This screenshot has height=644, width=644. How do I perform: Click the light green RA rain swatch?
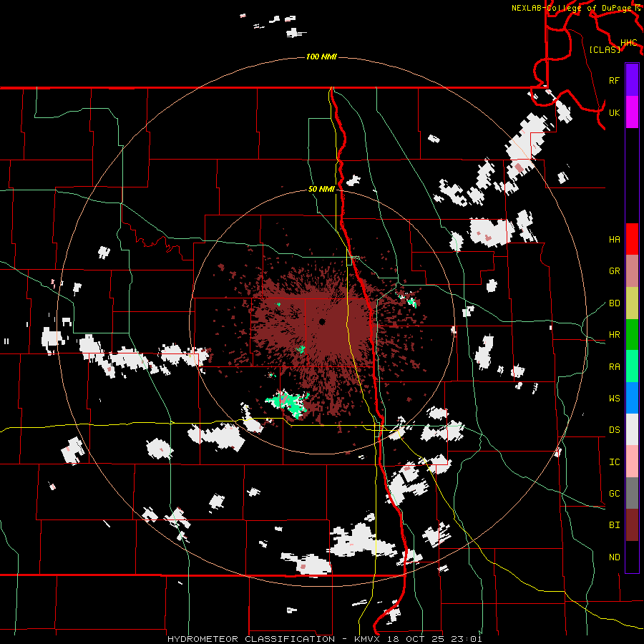pyautogui.click(x=632, y=366)
